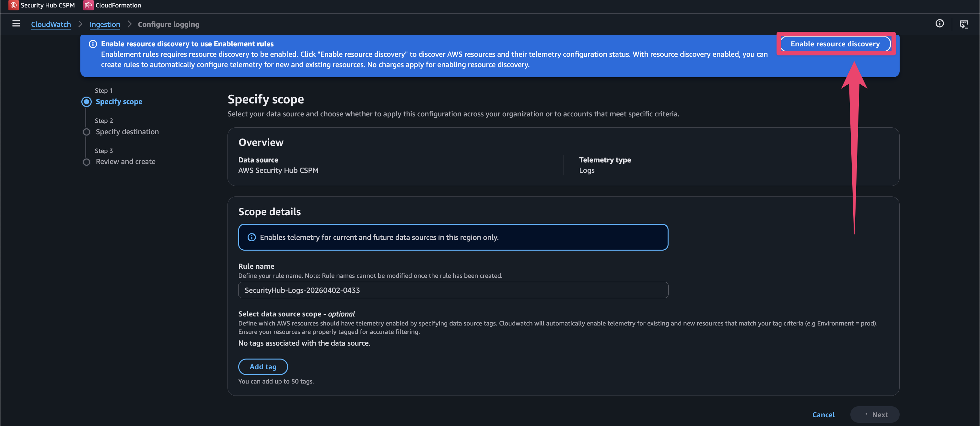
Task: Click the Security Hub CSPM shortcut icon
Action: (13, 5)
